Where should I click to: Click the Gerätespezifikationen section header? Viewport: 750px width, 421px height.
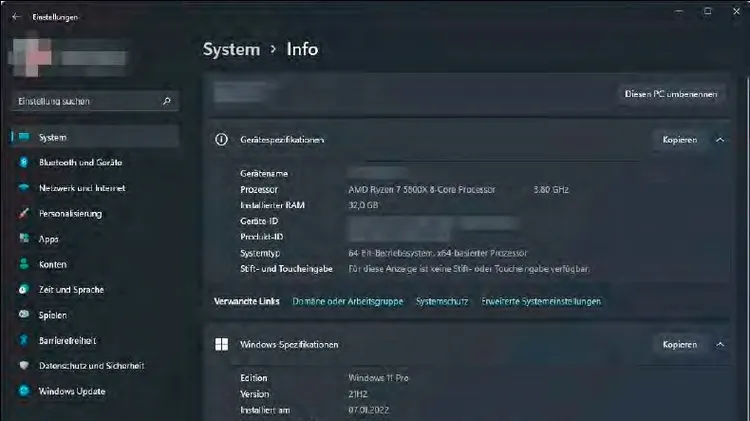469,140
